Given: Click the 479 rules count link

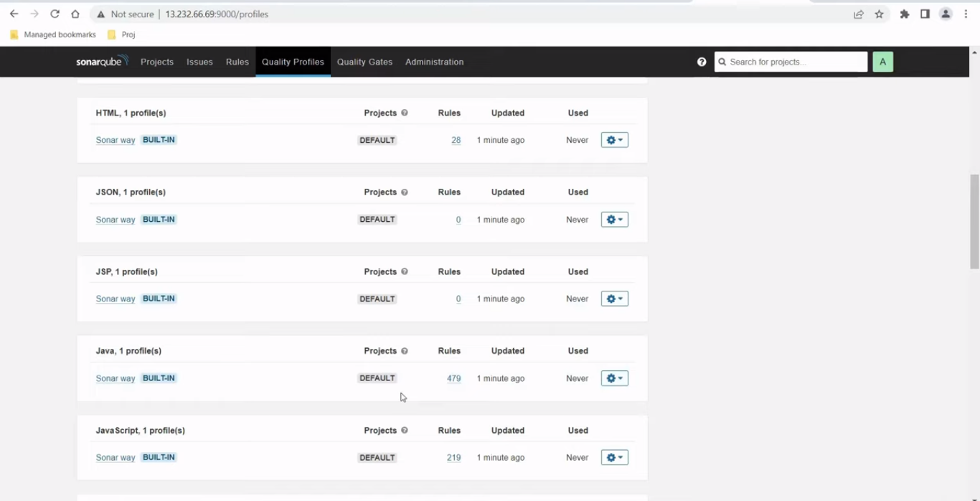Looking at the screenshot, I should [453, 378].
